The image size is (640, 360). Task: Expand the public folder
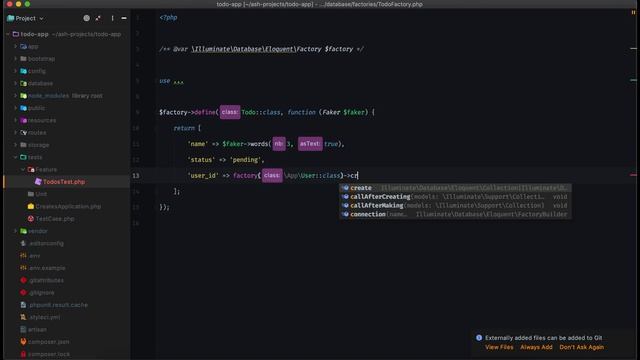pyautogui.click(x=16, y=108)
